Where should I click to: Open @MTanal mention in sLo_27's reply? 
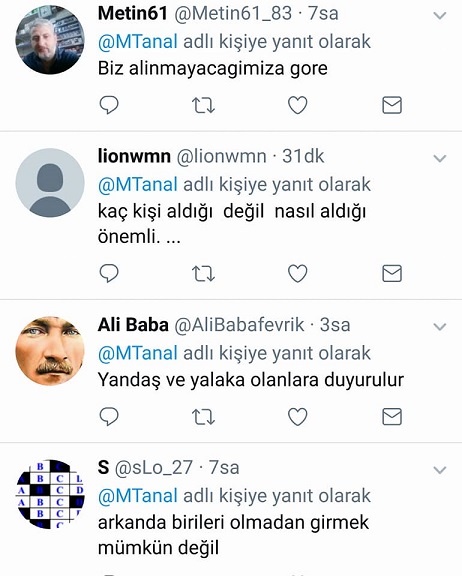138,496
